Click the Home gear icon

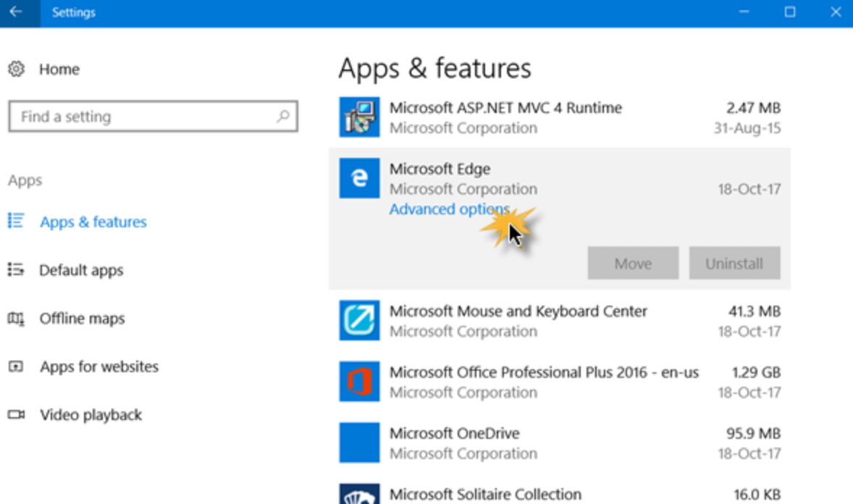[16, 70]
